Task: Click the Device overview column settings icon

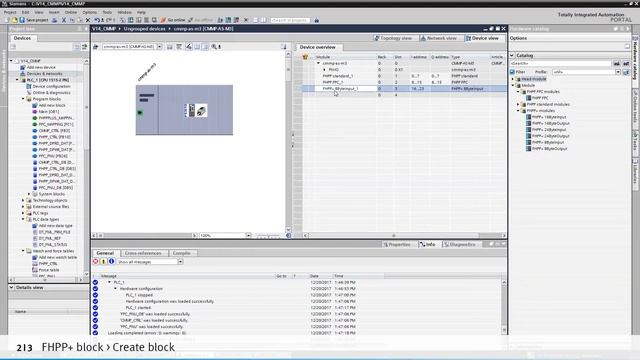Action: click(305, 57)
